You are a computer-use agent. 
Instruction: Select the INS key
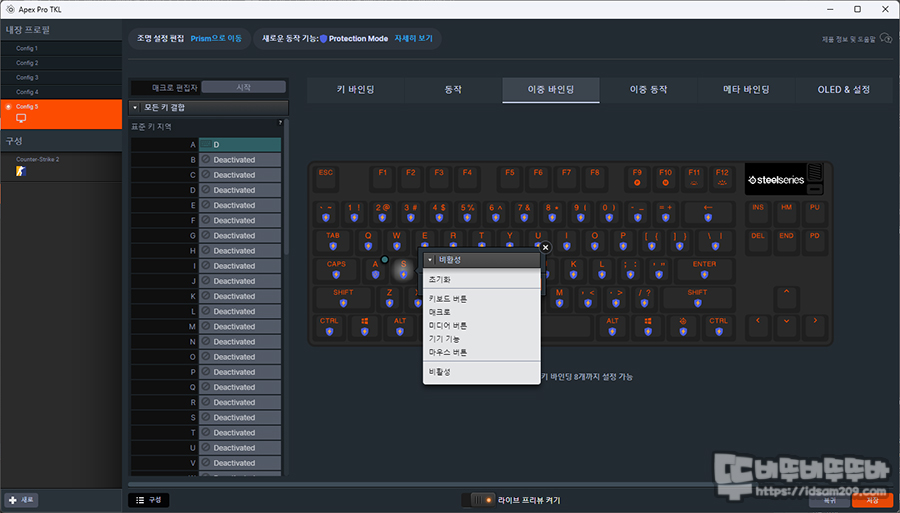pos(758,212)
